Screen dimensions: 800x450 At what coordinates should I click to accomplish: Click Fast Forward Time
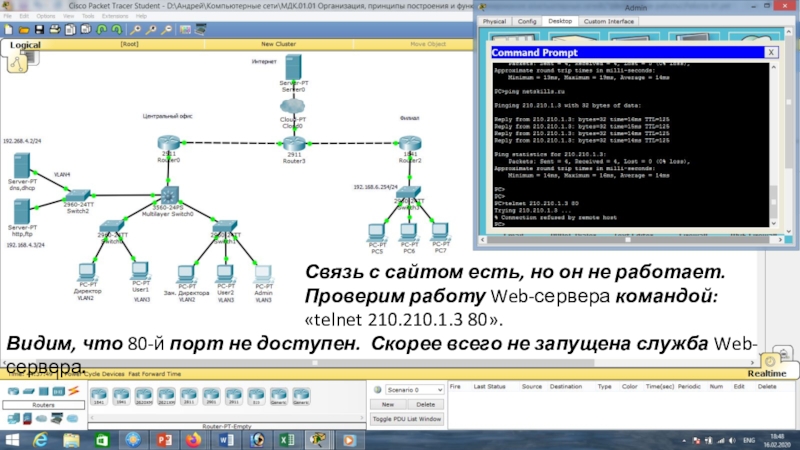pos(155,374)
